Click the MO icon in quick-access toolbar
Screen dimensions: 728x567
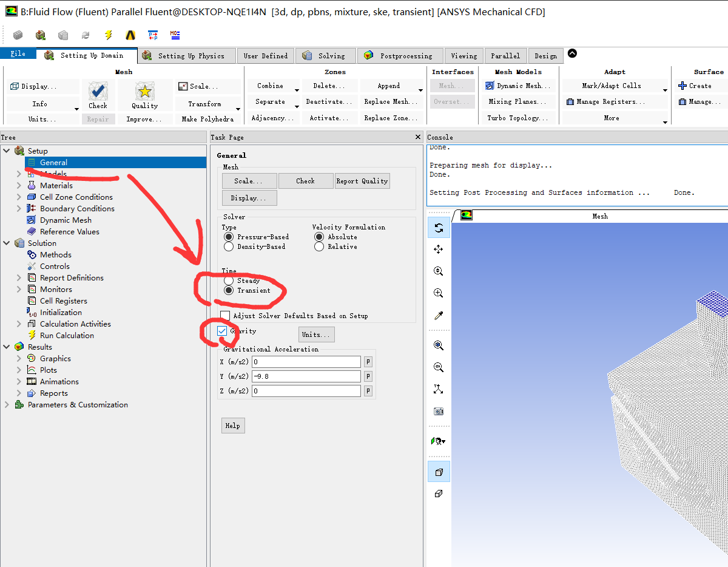(x=175, y=35)
